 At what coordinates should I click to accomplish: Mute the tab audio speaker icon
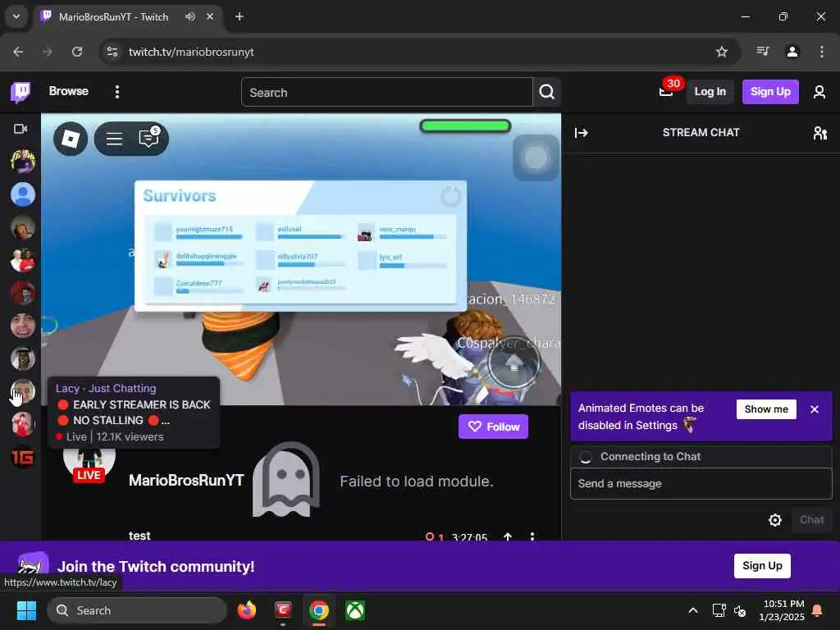tap(189, 16)
